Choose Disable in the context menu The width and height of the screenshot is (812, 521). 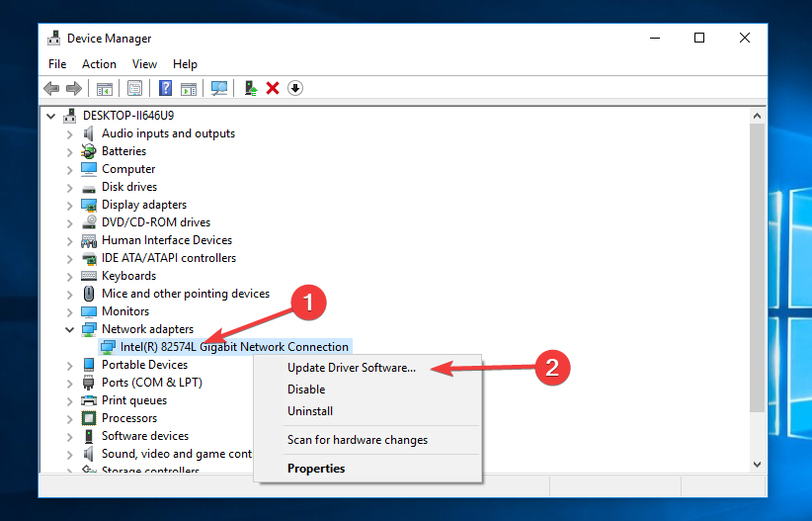(367, 390)
